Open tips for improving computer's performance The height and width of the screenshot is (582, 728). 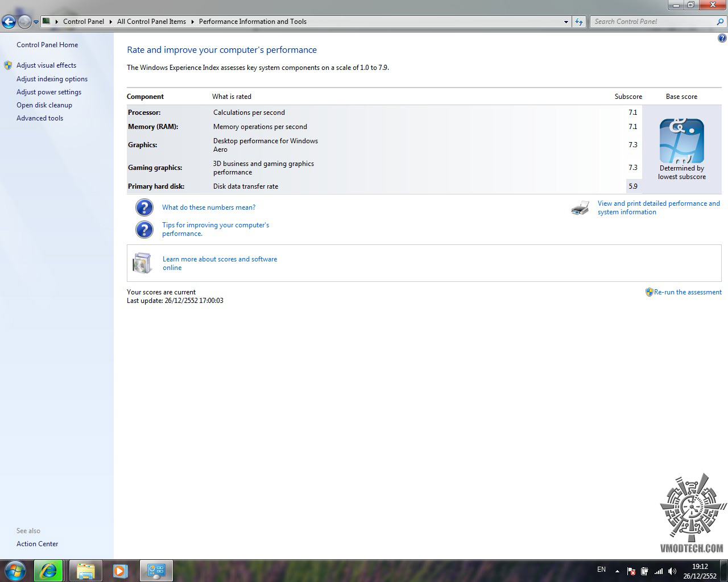pyautogui.click(x=216, y=229)
